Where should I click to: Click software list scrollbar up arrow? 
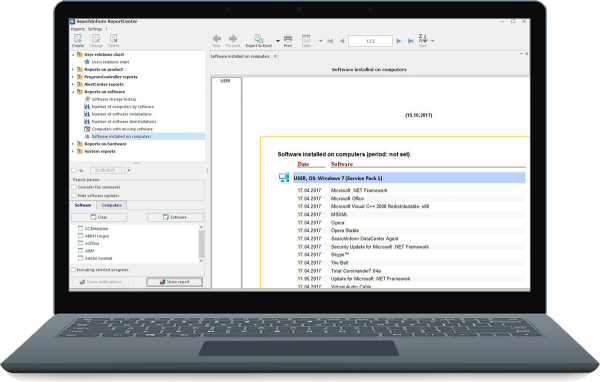pos(201,227)
